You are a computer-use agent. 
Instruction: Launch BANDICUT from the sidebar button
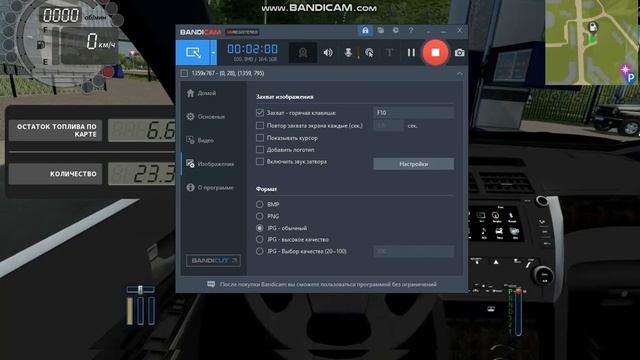213,261
